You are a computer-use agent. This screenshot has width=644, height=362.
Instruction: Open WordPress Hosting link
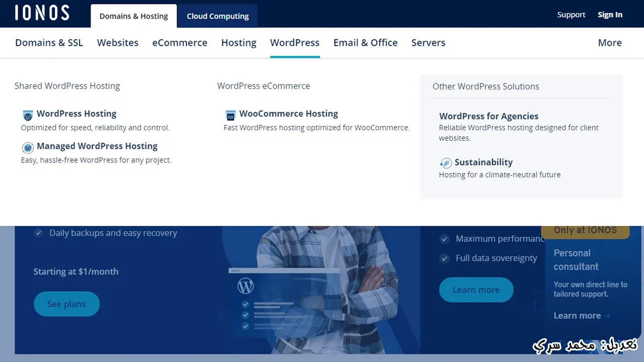tap(76, 114)
